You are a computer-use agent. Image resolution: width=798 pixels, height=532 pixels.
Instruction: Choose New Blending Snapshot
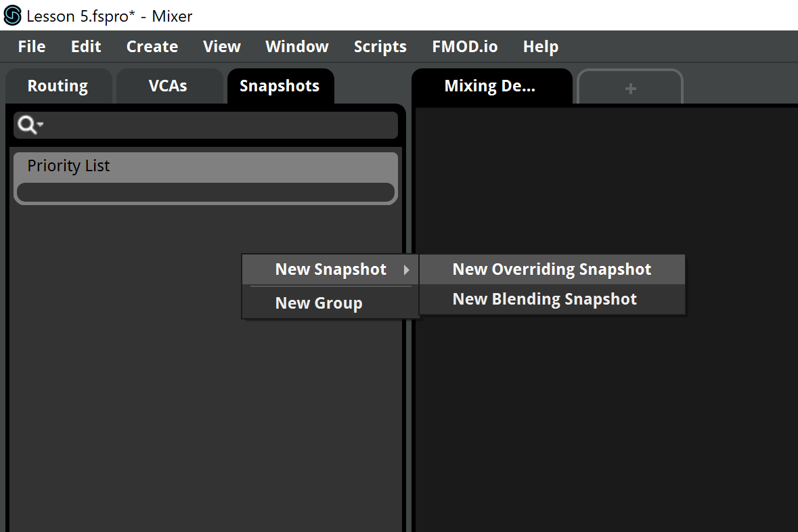coord(552,299)
